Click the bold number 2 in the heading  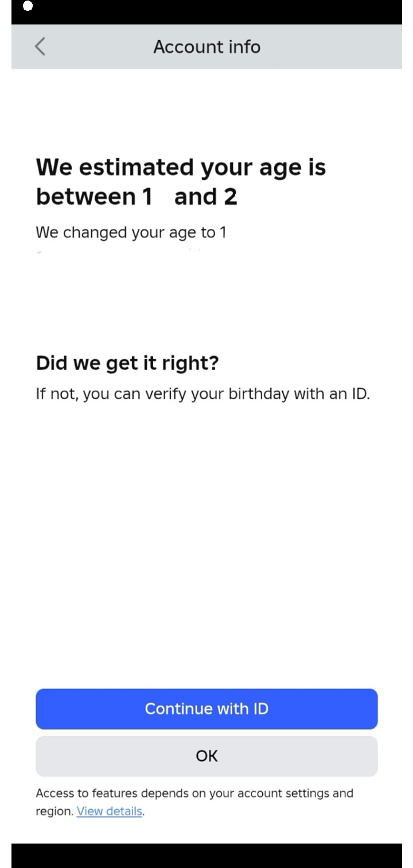point(230,197)
